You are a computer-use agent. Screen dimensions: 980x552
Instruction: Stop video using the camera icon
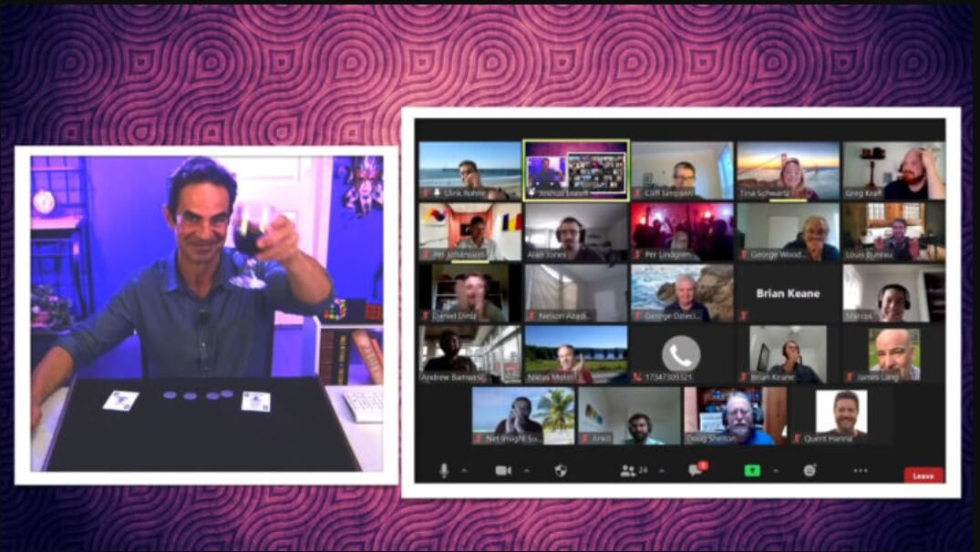click(x=502, y=470)
